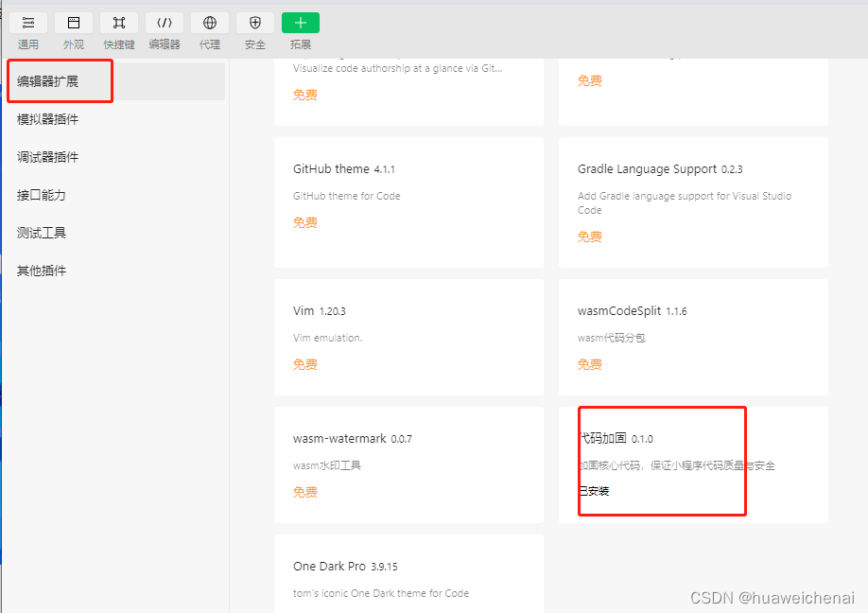The height and width of the screenshot is (613, 868).
Task: Open the GitHub theme 4.1.1 title
Action: tap(344, 169)
